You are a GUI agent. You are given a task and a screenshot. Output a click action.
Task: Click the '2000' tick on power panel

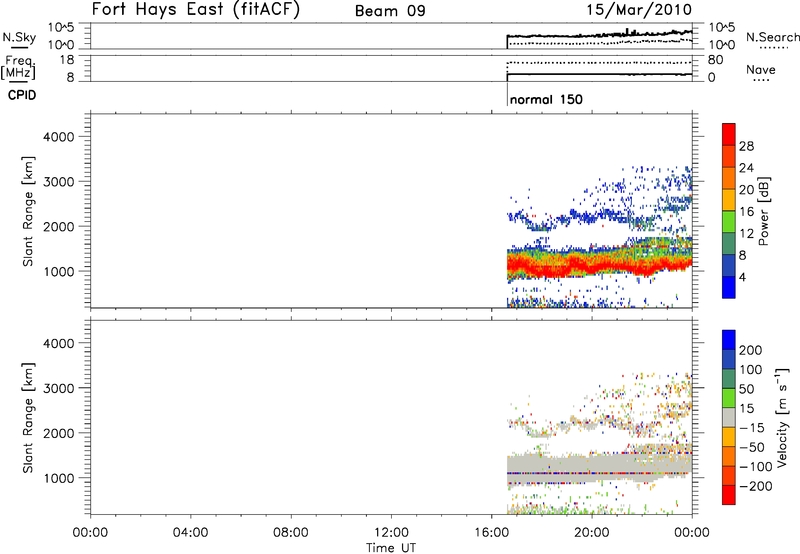coord(59,226)
